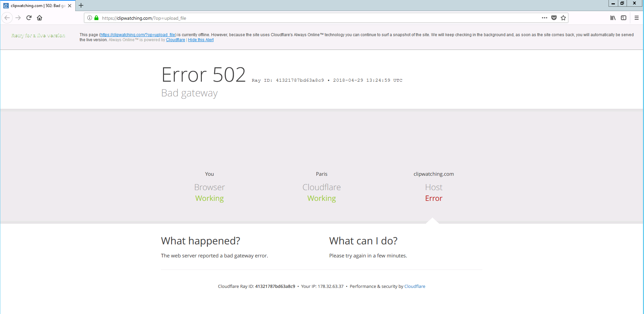Viewport: 644px width, 314px height.
Task: Click the Bad gateway subtitle
Action: tap(189, 93)
